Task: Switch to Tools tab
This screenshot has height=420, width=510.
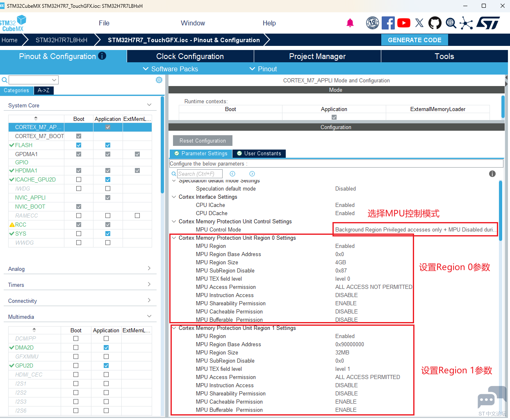Action: click(444, 56)
